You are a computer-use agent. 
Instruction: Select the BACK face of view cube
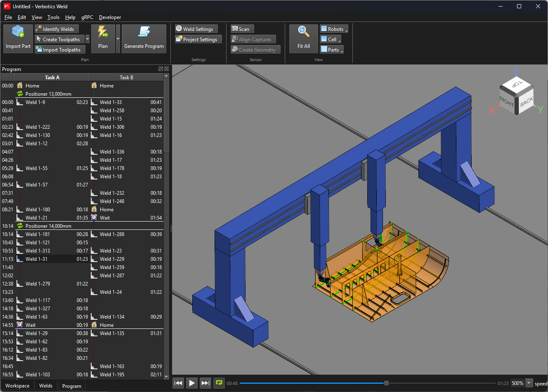pos(526,102)
